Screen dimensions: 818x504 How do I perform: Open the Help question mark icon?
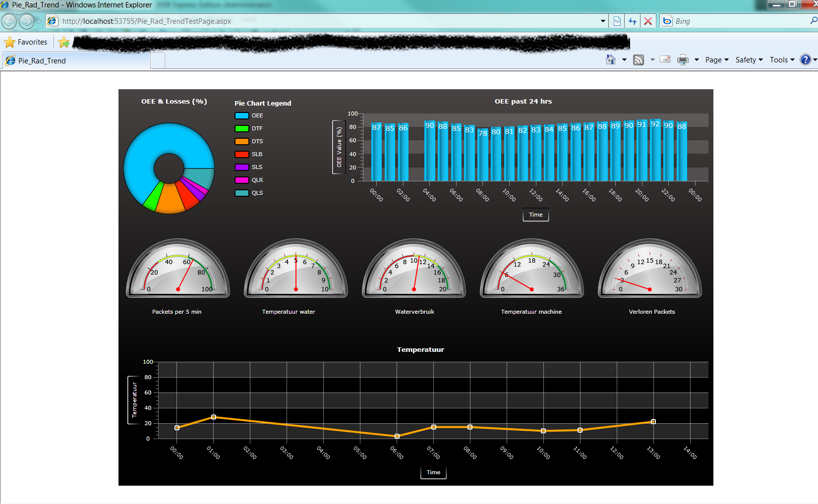tap(806, 60)
